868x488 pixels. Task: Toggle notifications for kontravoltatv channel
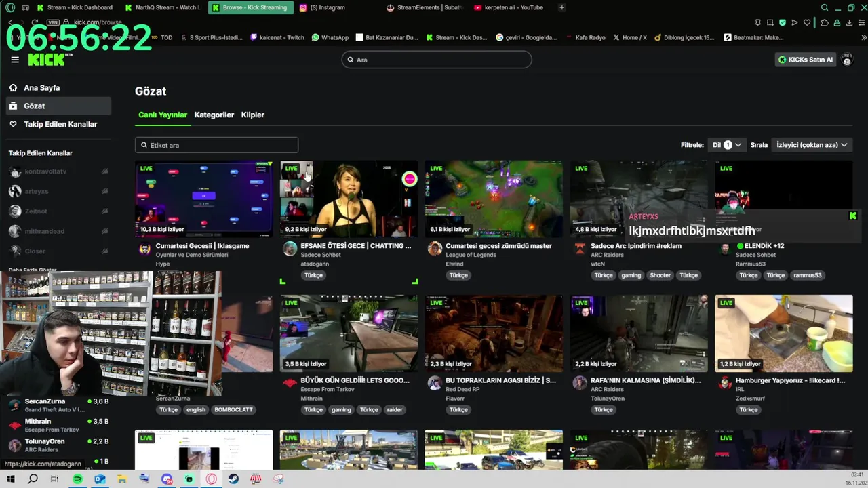coord(104,171)
